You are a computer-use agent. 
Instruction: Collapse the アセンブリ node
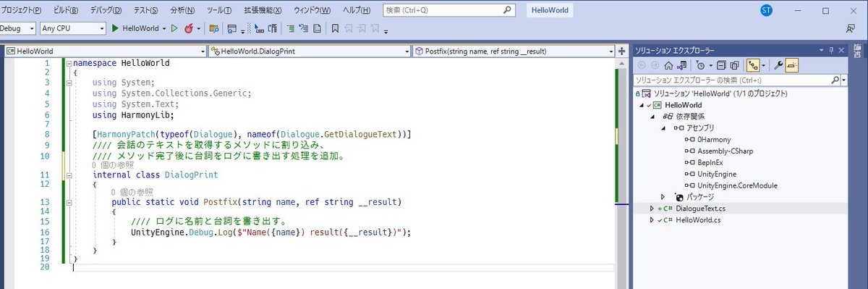(x=663, y=127)
